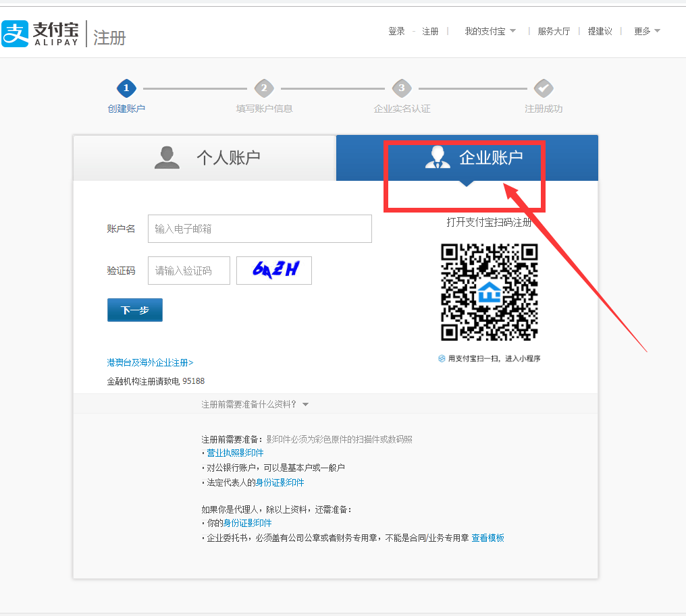Click the 金融机构注册请致电 95188 text
The height and width of the screenshot is (616, 686).
pos(156,381)
